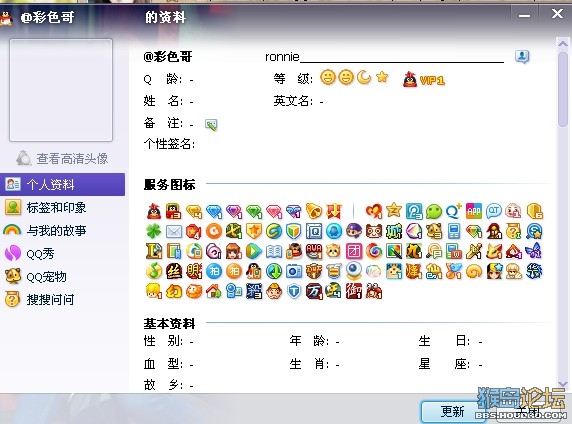This screenshot has height=424, width=572.
Task: Click the blue camera service icon
Action: click(294, 271)
